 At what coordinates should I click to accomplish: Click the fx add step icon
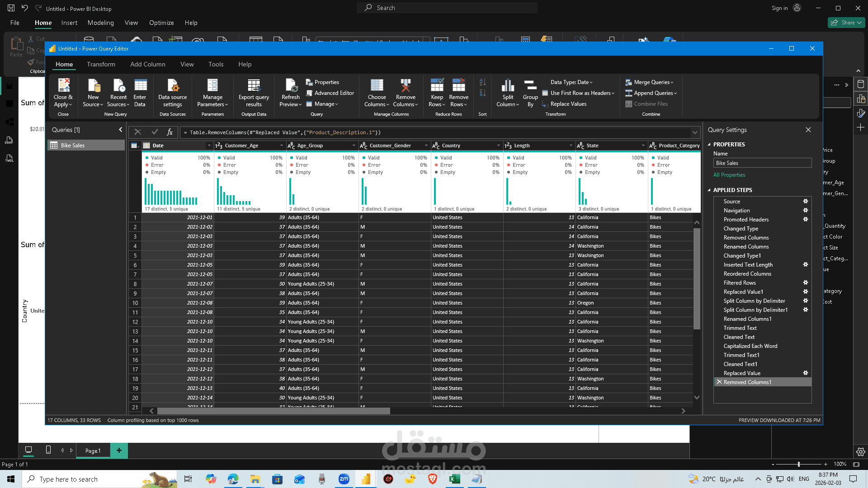170,132
